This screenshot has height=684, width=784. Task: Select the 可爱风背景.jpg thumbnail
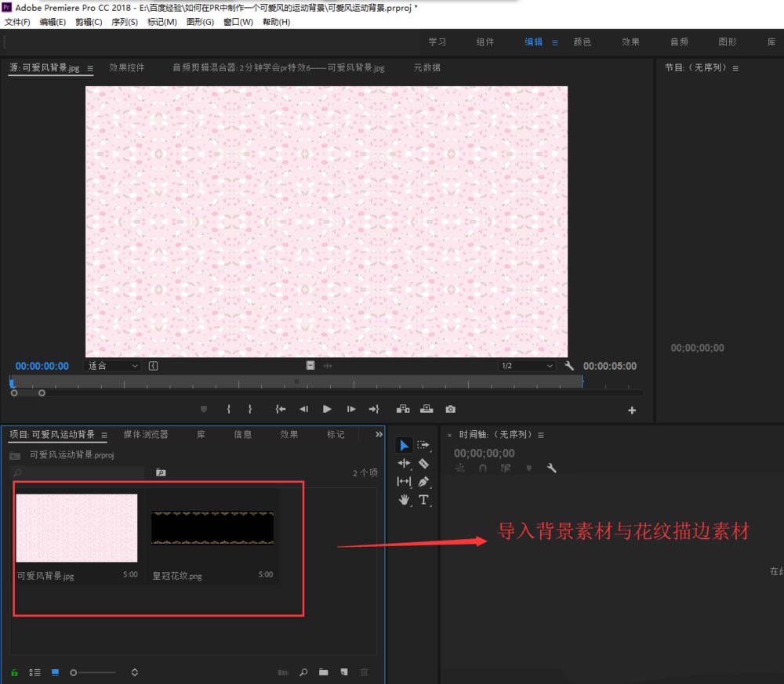[77, 528]
